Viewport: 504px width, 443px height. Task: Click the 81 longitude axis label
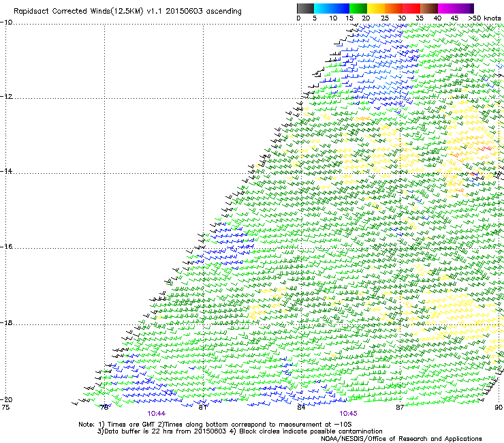(202, 408)
